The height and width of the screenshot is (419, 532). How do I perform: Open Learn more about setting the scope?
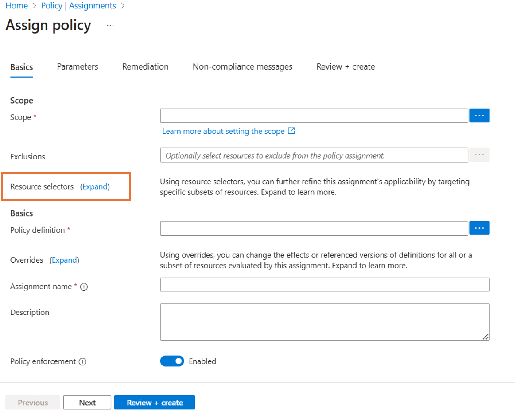click(x=223, y=131)
